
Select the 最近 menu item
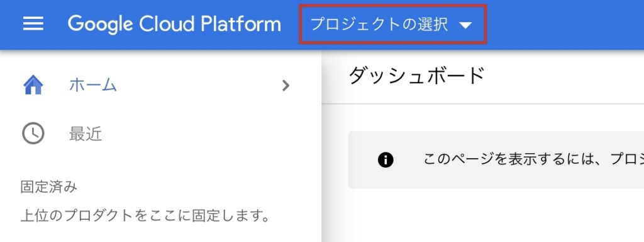tap(86, 134)
